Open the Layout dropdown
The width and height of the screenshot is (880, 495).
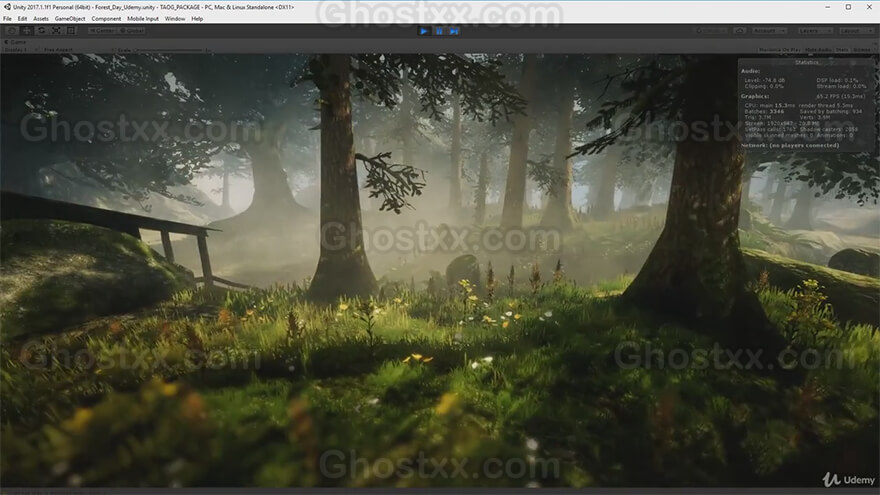tap(857, 31)
